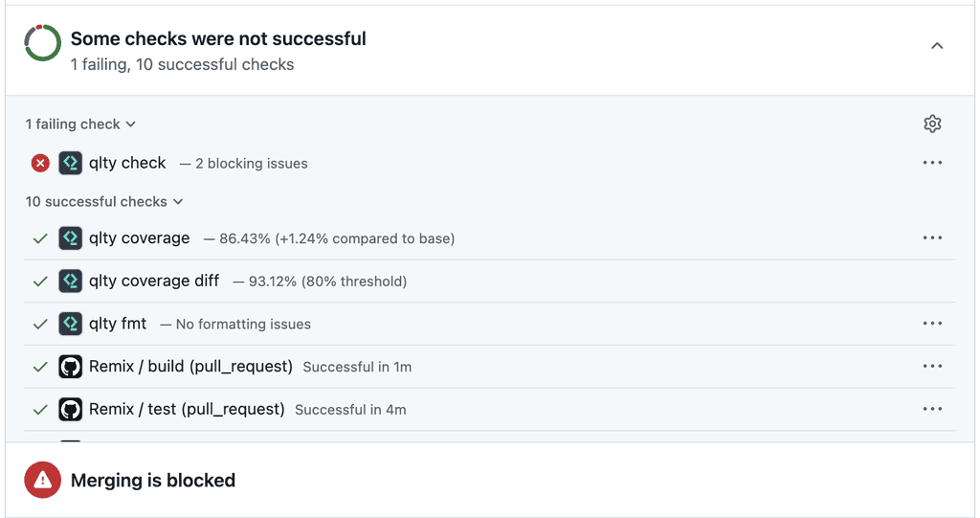Open the Remix / build (pull_request) link

coord(190,367)
